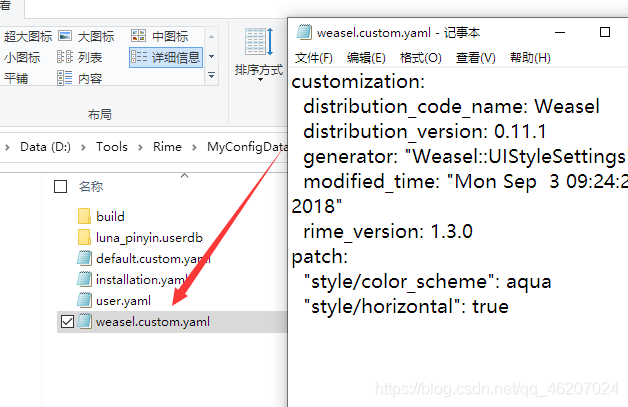Select Medium icons (中图标) layout
The image size is (628, 407).
[159, 36]
